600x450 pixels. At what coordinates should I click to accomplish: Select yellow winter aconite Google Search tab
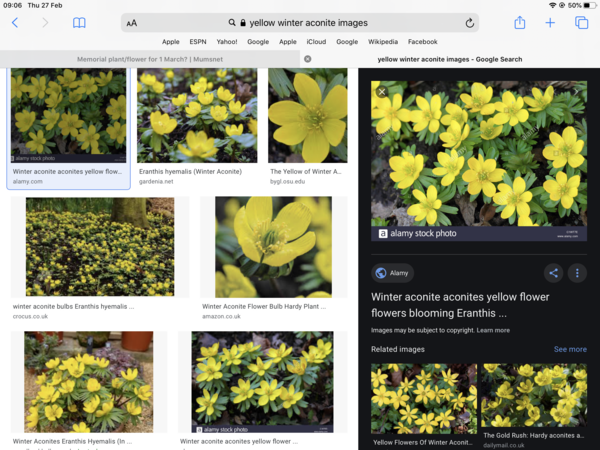[x=450, y=59]
